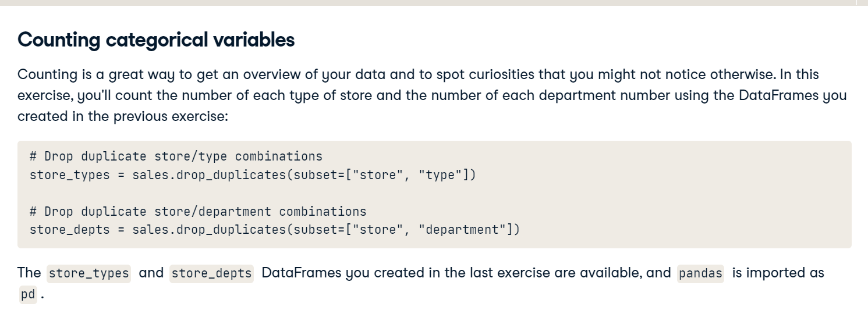Click the inline pd code chip

coord(28,294)
